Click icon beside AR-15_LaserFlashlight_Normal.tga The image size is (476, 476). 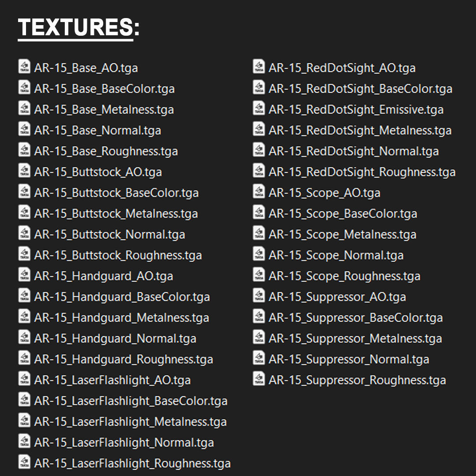click(24, 442)
